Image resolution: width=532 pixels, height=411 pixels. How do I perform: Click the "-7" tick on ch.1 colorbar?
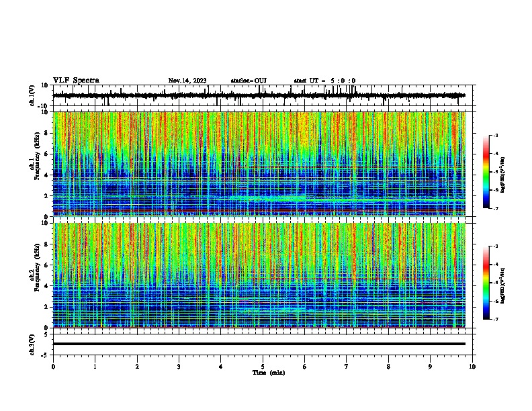click(496, 208)
